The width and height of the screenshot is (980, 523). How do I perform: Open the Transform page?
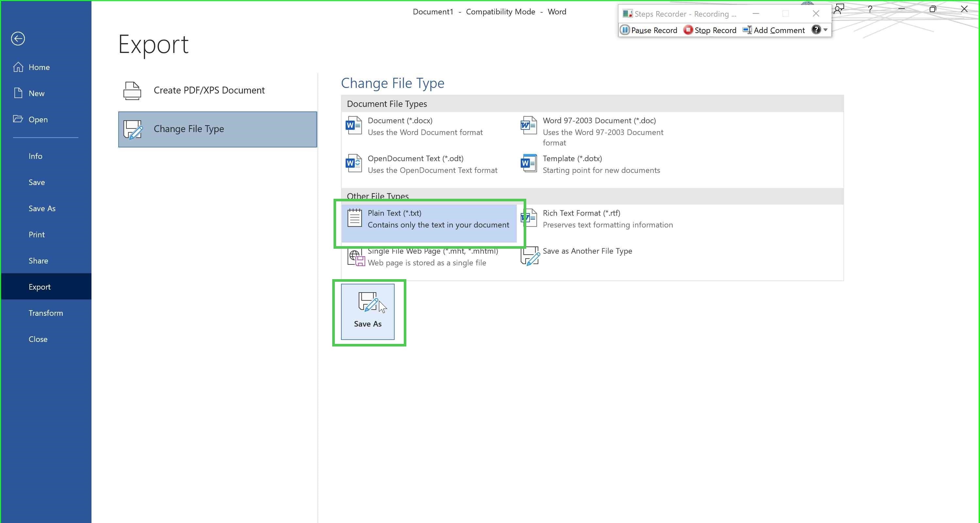coord(46,313)
